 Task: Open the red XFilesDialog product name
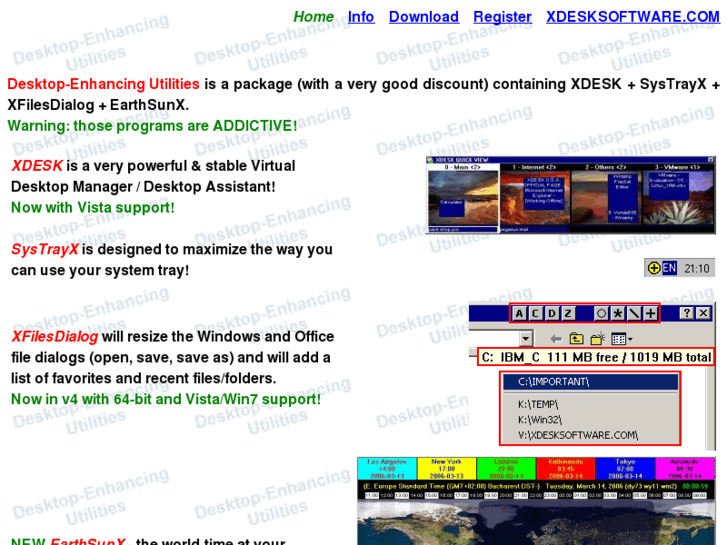(x=55, y=336)
